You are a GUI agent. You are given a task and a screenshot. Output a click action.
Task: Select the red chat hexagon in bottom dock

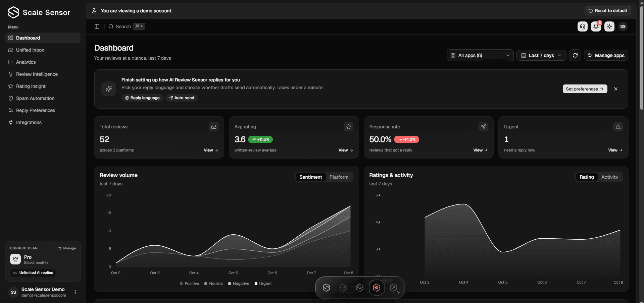377,288
